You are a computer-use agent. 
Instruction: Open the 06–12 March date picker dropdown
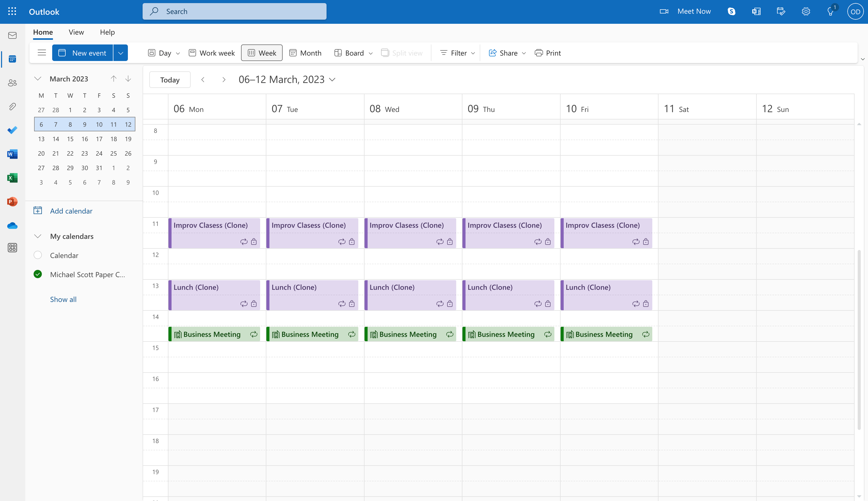(x=332, y=79)
